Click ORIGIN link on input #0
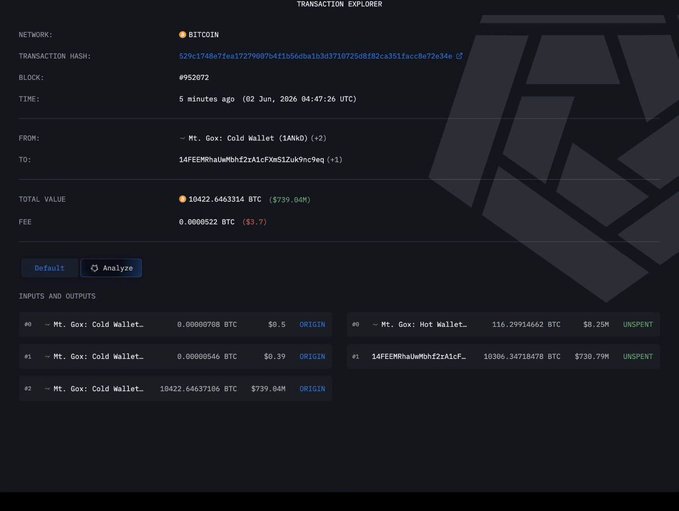Image resolution: width=679 pixels, height=511 pixels. (x=312, y=324)
